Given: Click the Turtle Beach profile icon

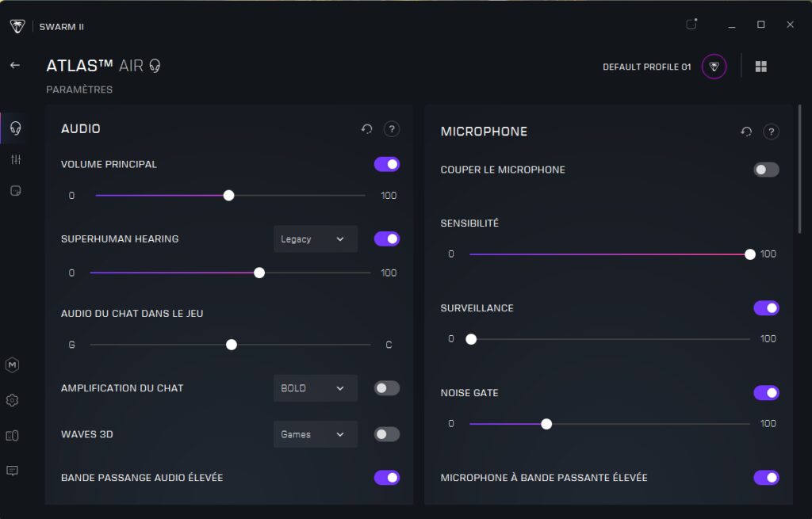Looking at the screenshot, I should click(714, 67).
